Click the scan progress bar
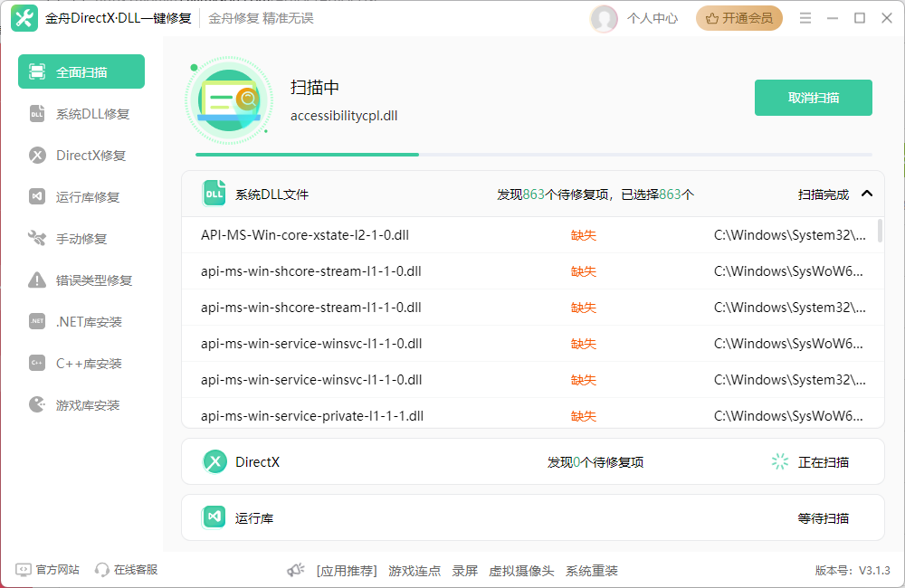The image size is (905, 588). coord(534,155)
